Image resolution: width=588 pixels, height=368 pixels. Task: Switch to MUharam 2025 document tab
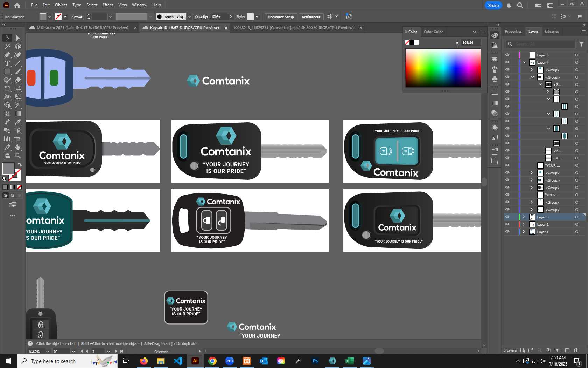point(82,28)
